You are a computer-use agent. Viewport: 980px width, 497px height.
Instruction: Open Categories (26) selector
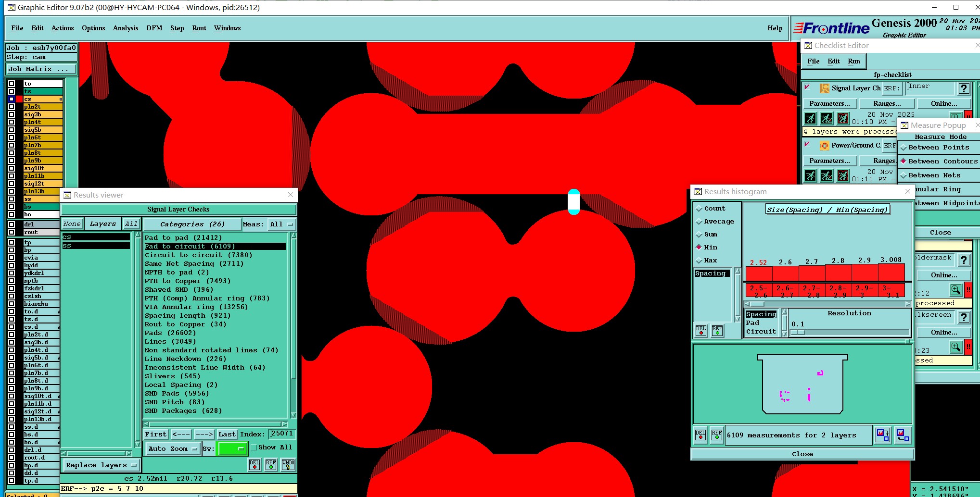(192, 224)
